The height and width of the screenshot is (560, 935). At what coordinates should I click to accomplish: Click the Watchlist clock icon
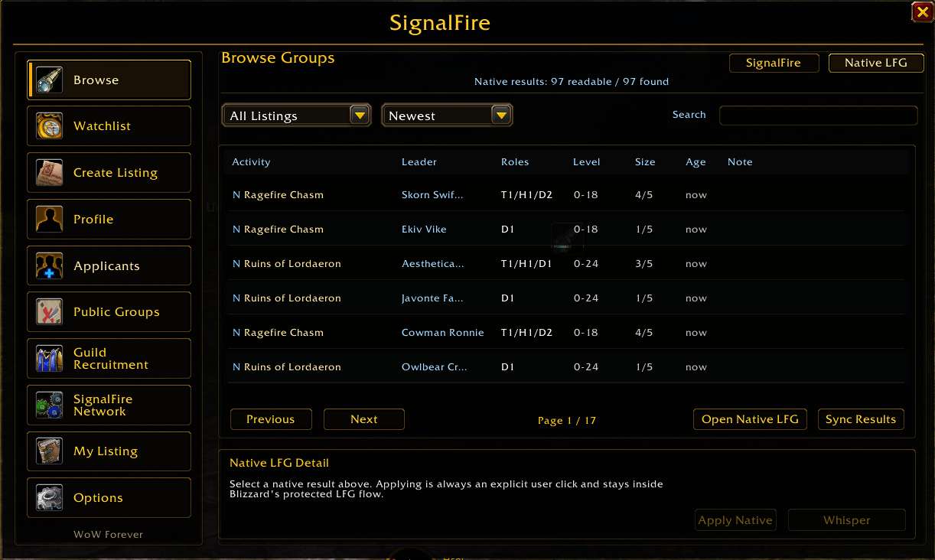(50, 126)
